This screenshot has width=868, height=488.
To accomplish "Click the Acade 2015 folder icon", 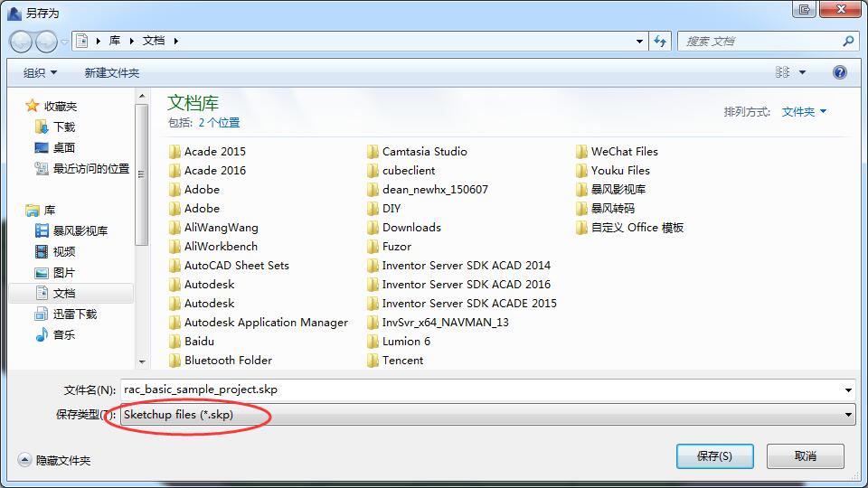I will click(x=175, y=152).
